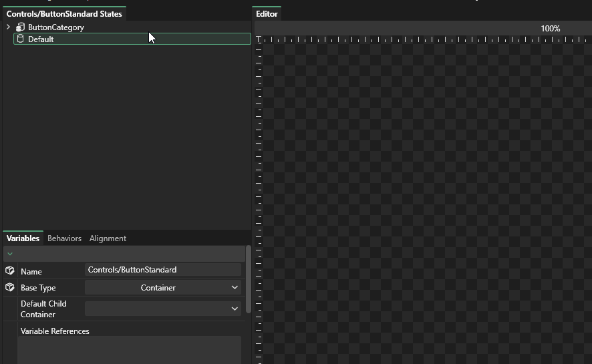Click the Variables panel vertical scrollbar

249,281
